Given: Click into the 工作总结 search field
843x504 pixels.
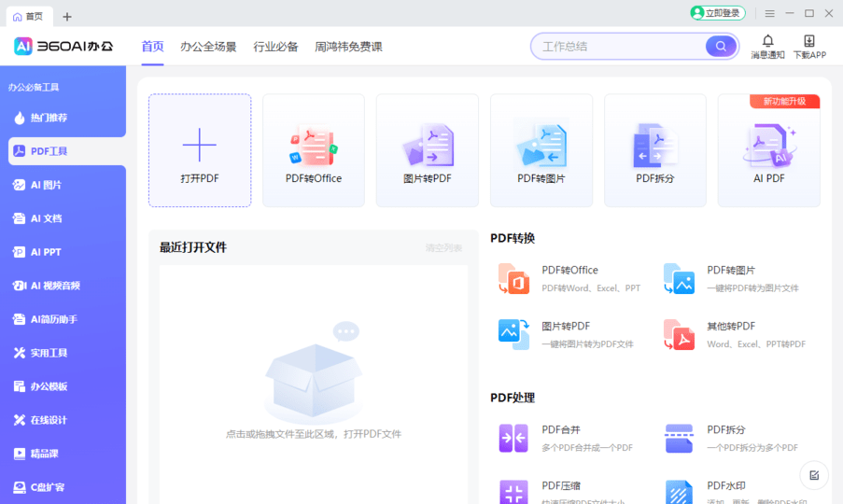Looking at the screenshot, I should click(616, 46).
